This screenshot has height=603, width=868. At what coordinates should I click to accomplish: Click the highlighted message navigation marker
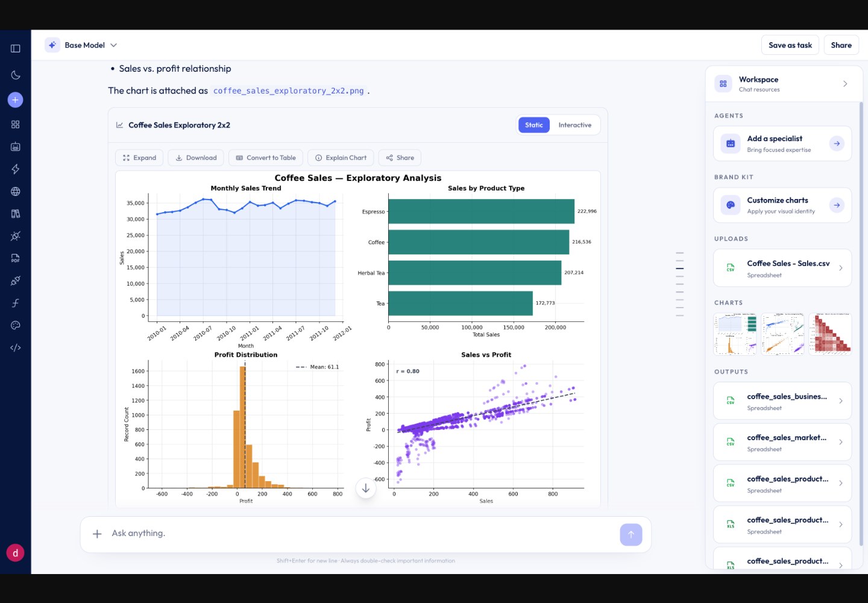coord(680,268)
